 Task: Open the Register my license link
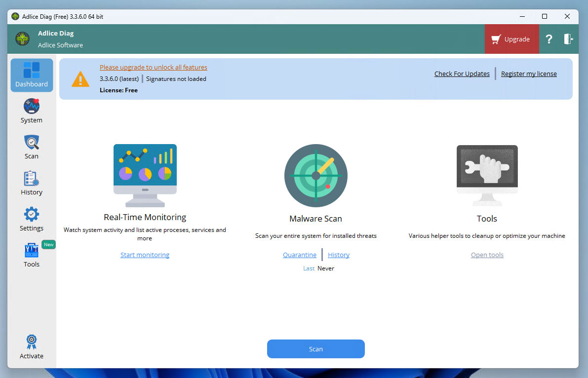(x=529, y=74)
